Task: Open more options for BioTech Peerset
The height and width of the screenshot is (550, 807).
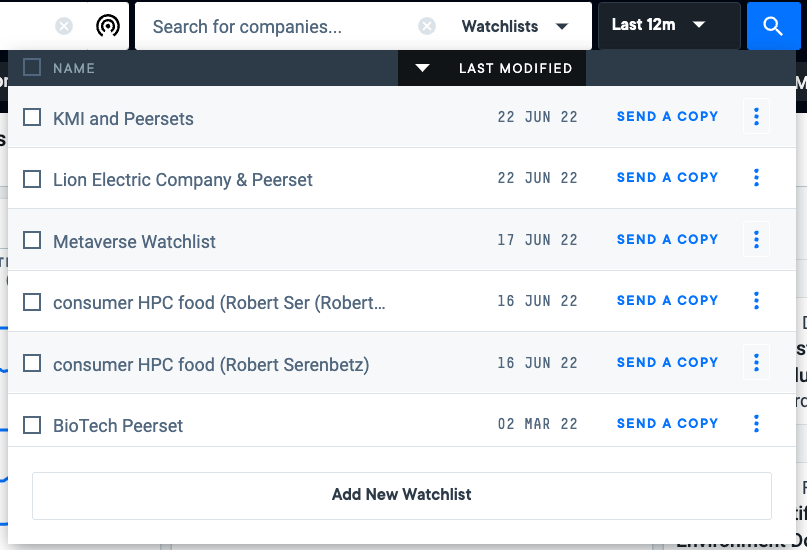Action: pos(756,423)
